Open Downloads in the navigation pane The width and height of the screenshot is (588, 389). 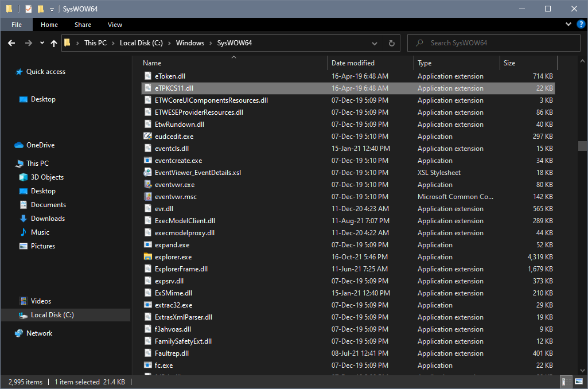coord(48,219)
